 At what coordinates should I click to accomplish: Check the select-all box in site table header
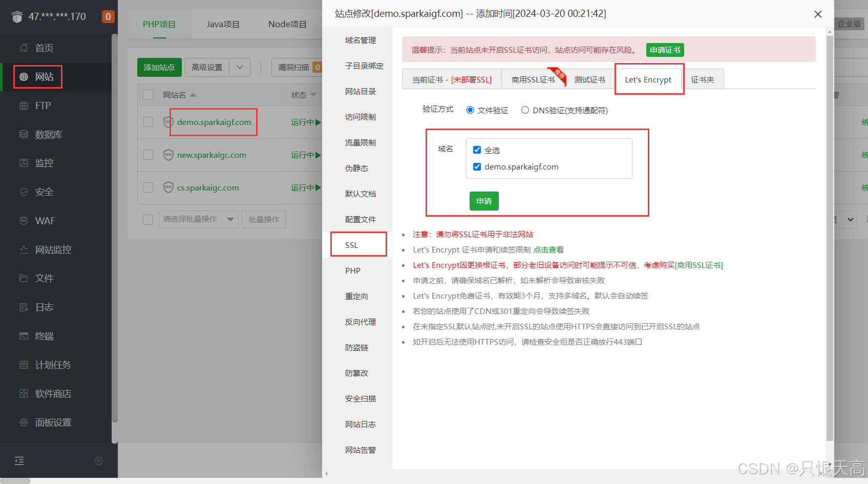click(x=148, y=95)
